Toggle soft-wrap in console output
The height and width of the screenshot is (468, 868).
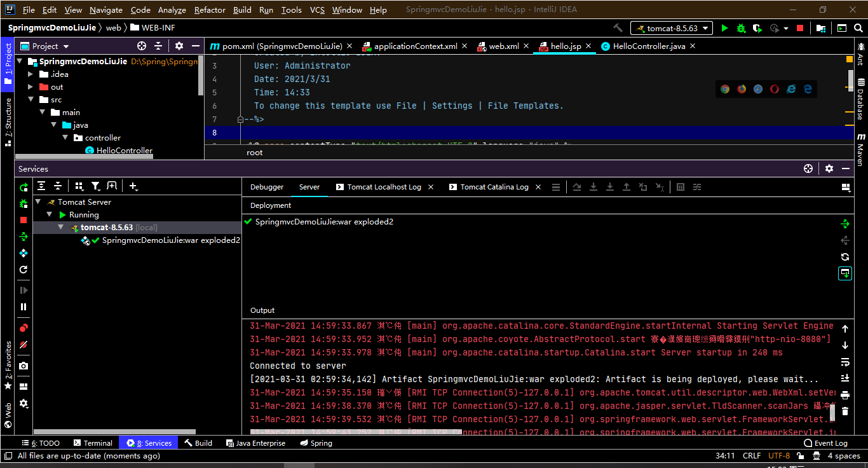tap(845, 362)
